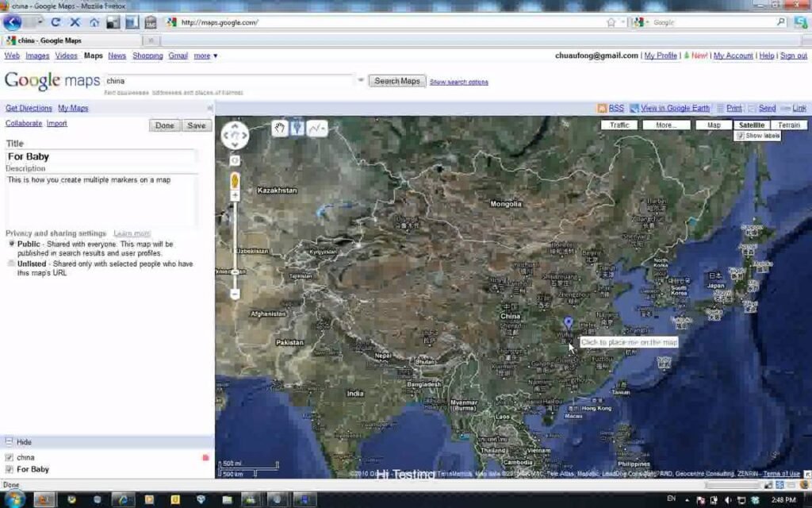This screenshot has height=508, width=812.
Task: Click the blue placemark pin on the map
Action: point(569,324)
